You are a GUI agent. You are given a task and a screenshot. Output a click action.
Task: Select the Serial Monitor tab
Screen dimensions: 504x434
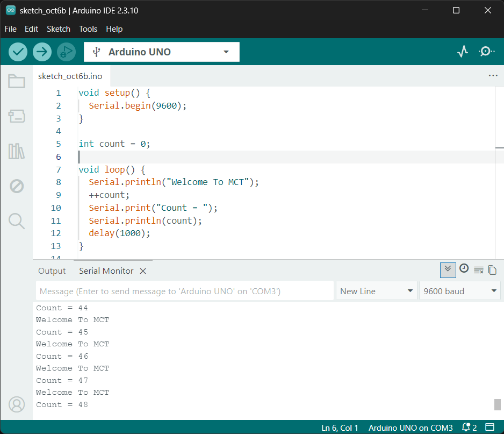106,271
